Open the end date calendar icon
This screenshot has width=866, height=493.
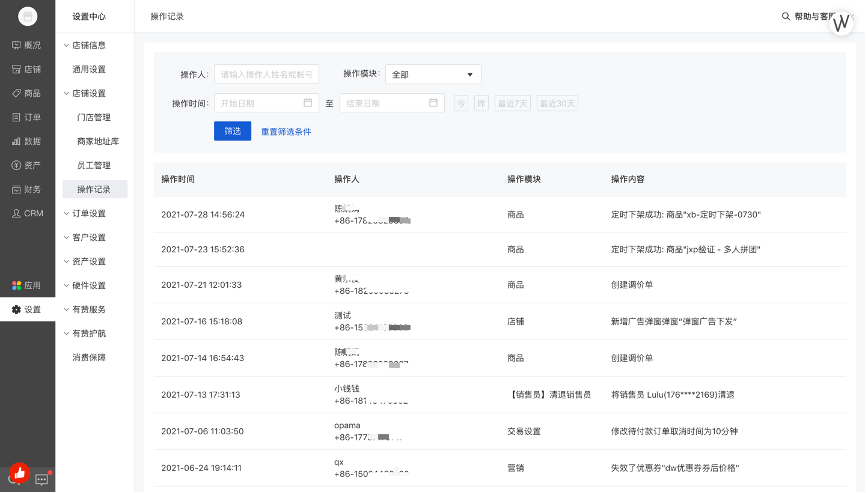pos(433,103)
